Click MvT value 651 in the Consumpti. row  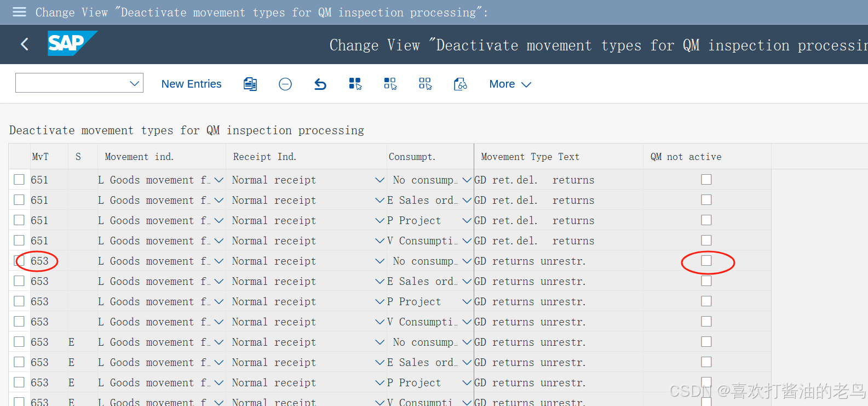[x=39, y=241]
